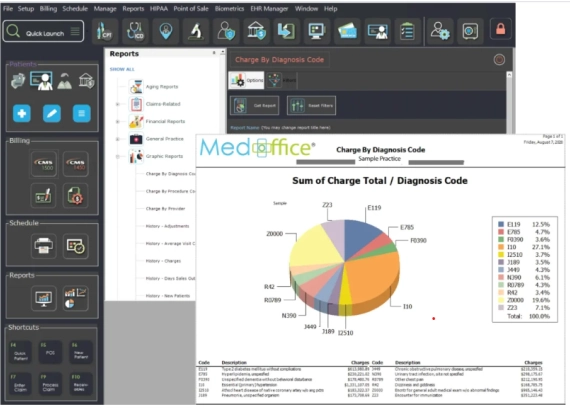Image resolution: width=570 pixels, height=412 pixels.
Task: Open the appointment calendar check Schedule icon
Action: pos(76,246)
